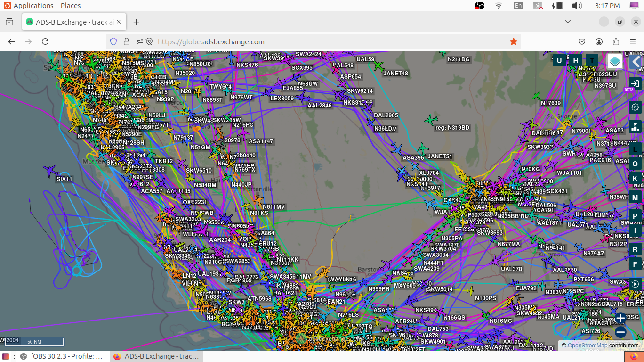Expand the sidebar with the left chevron
The width and height of the screenshot is (644, 362).
click(636, 61)
